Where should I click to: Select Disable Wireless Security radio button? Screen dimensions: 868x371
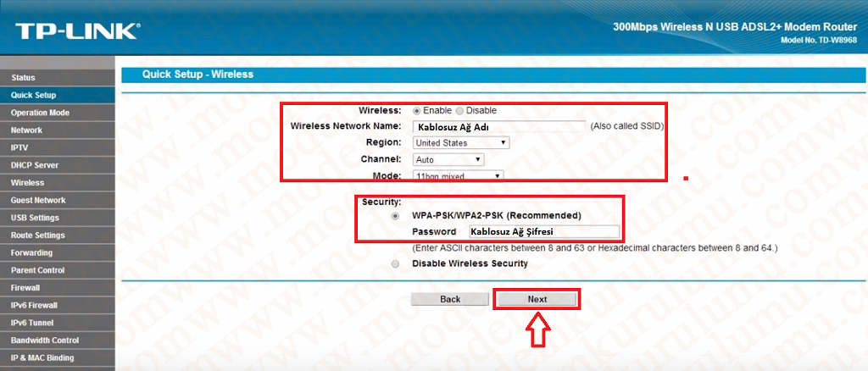[x=395, y=264]
